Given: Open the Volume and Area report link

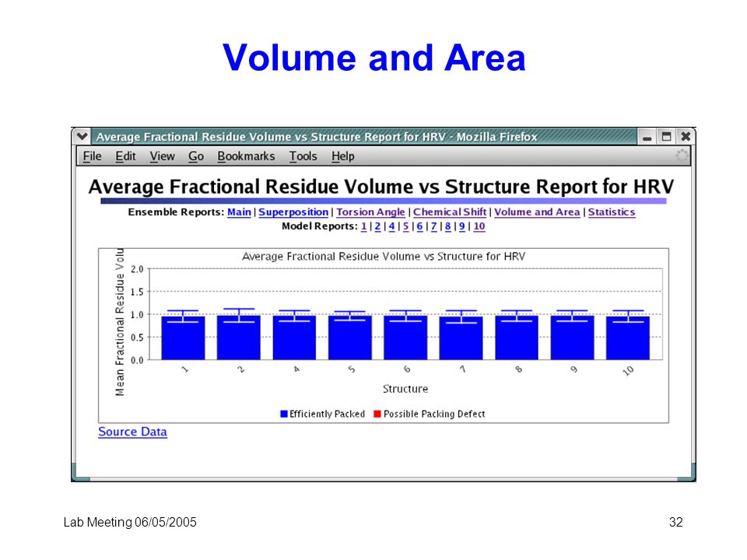Looking at the screenshot, I should click(x=537, y=212).
